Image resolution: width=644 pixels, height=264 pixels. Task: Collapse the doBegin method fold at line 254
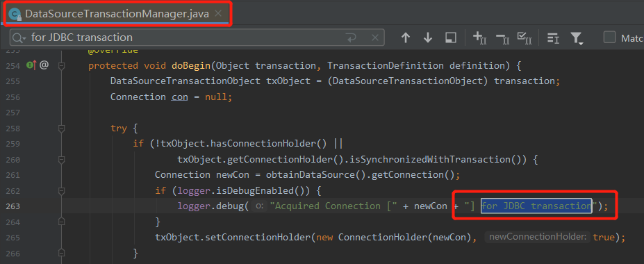tap(62, 66)
